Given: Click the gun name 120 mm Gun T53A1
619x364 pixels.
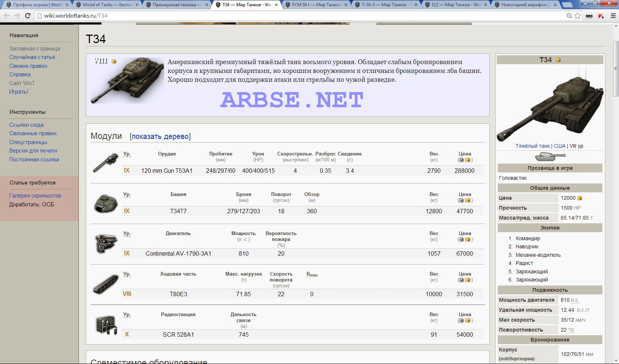Looking at the screenshot, I should click(167, 171).
